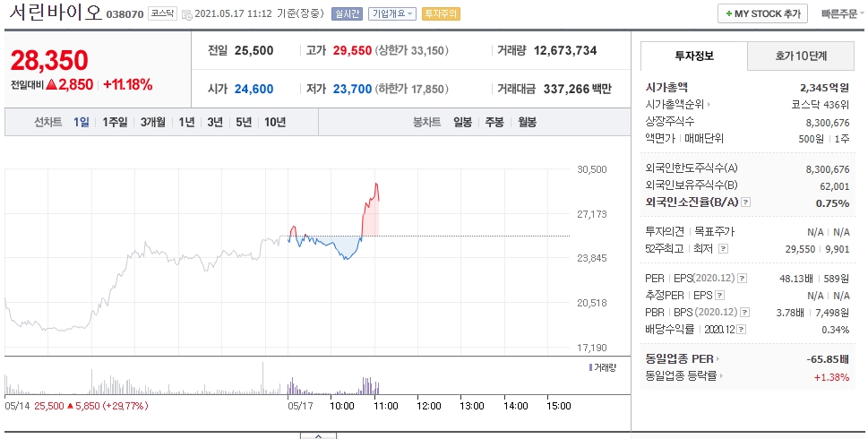
Task: Click the clock icon beside the date
Action: point(186,14)
